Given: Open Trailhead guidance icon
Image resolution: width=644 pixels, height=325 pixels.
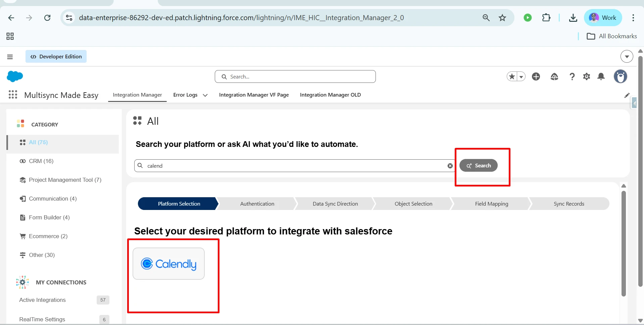Looking at the screenshot, I should (554, 77).
